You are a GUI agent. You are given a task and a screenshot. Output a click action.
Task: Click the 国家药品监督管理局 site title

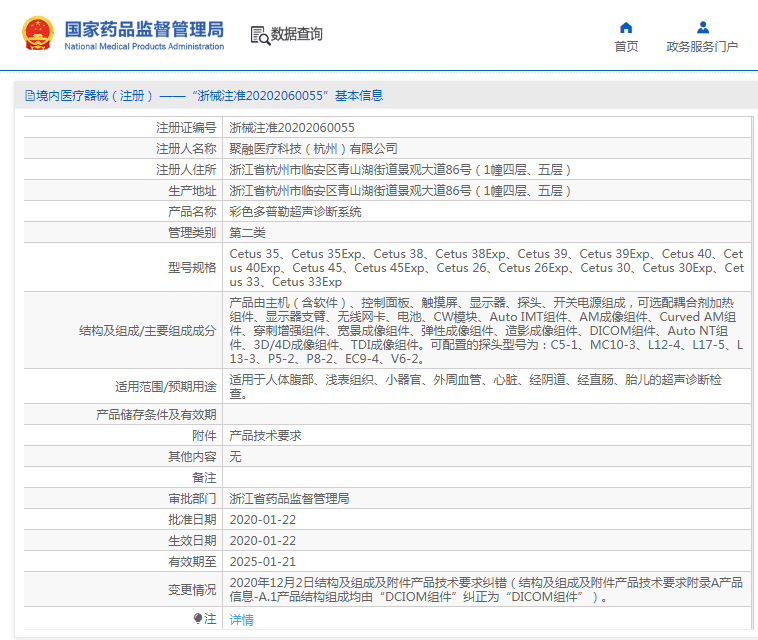click(x=144, y=28)
